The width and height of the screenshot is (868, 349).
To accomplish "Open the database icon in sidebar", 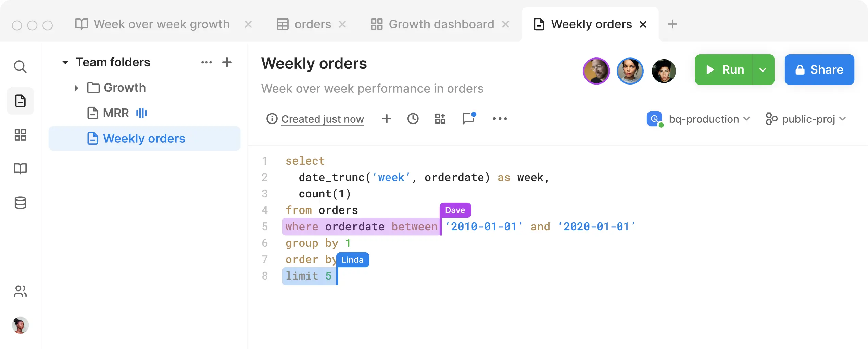I will pos(20,203).
